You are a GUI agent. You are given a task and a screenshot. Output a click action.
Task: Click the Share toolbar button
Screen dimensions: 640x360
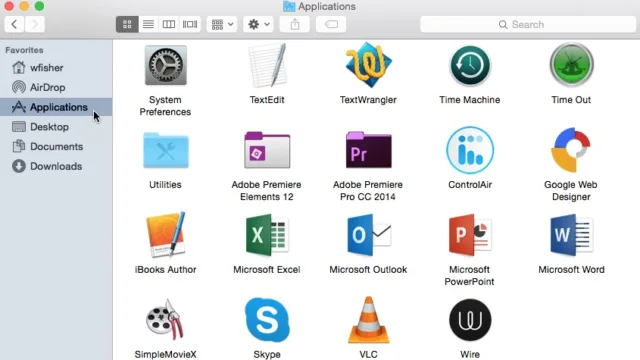(295, 24)
